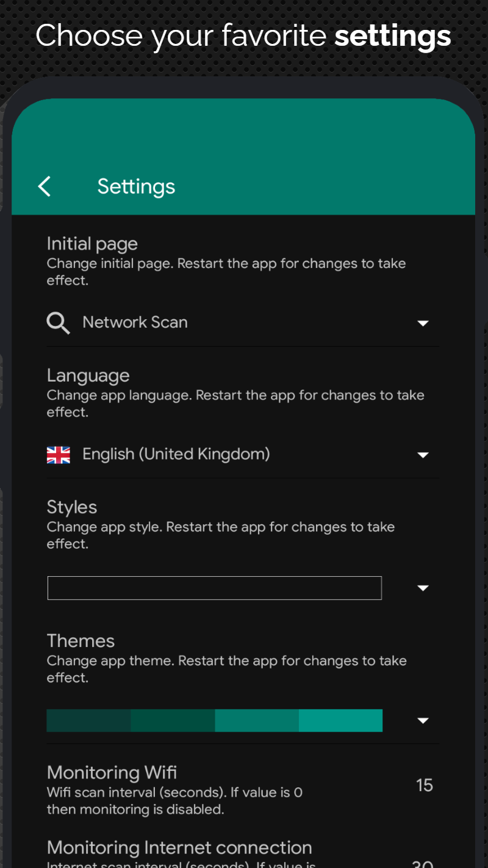
Task: Pick the darkest teal theme swatch
Action: pyautogui.click(x=88, y=720)
